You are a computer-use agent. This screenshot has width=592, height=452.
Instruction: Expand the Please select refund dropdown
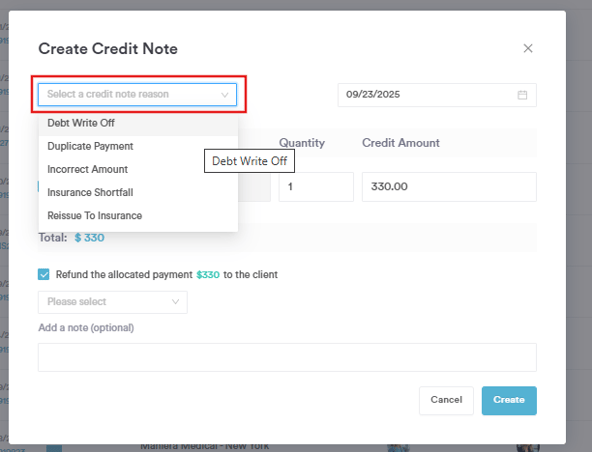(113, 302)
